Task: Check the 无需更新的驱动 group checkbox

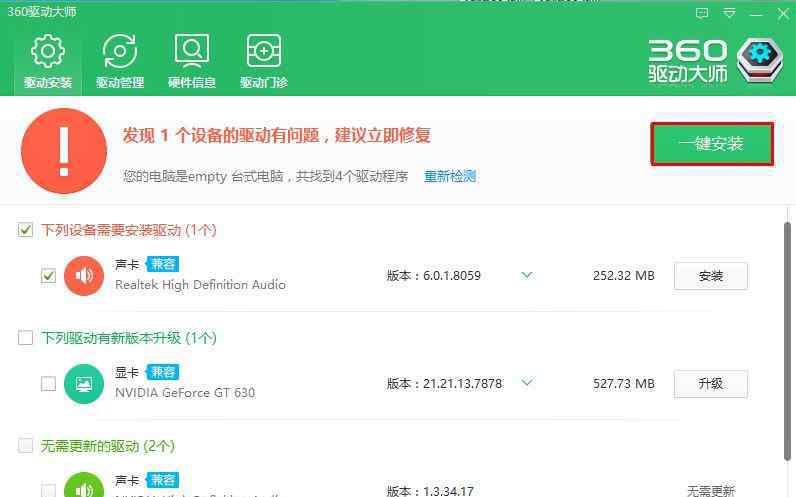Action: (25, 446)
